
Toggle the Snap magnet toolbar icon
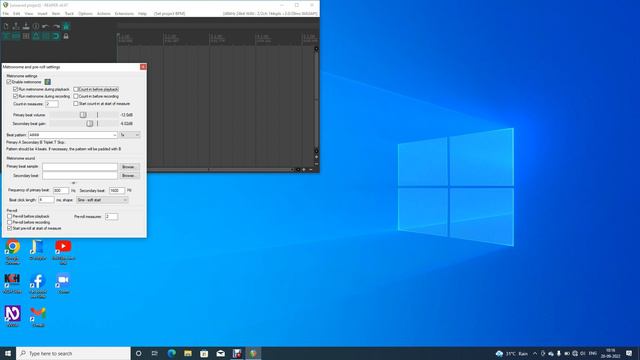coord(56,36)
